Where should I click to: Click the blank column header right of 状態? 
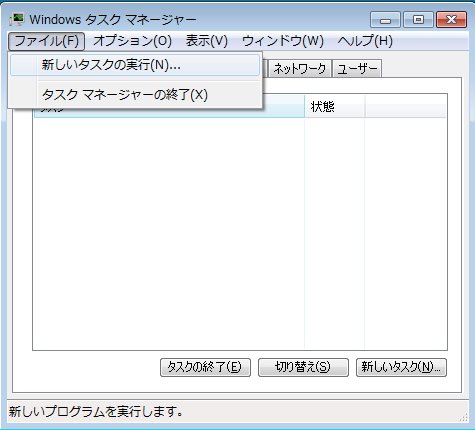click(405, 107)
